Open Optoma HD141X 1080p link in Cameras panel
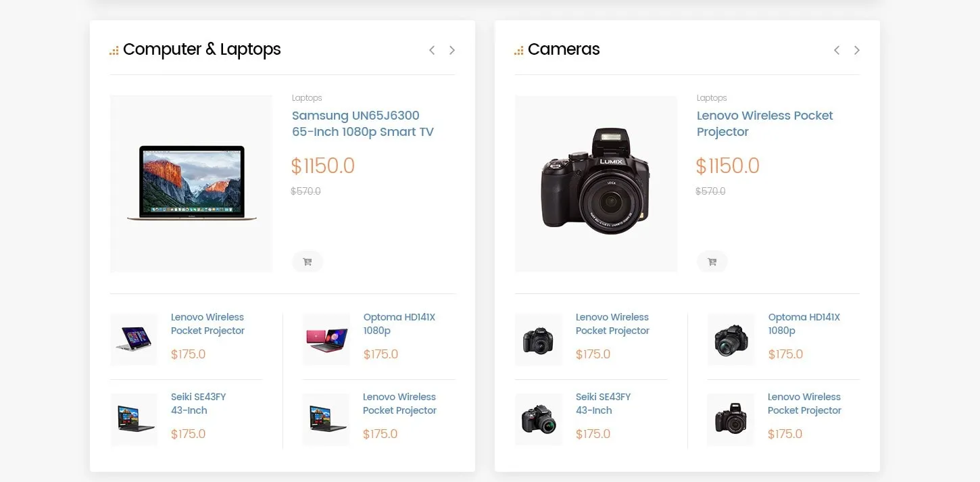 804,324
